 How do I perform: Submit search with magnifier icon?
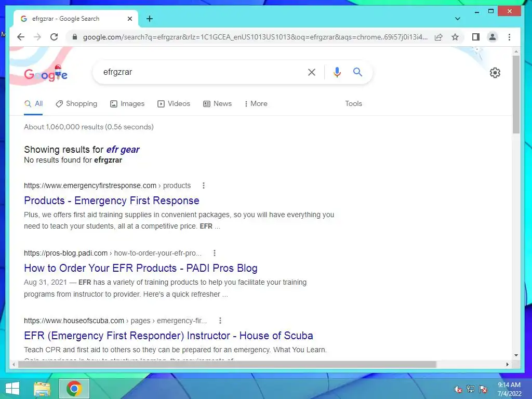point(357,72)
